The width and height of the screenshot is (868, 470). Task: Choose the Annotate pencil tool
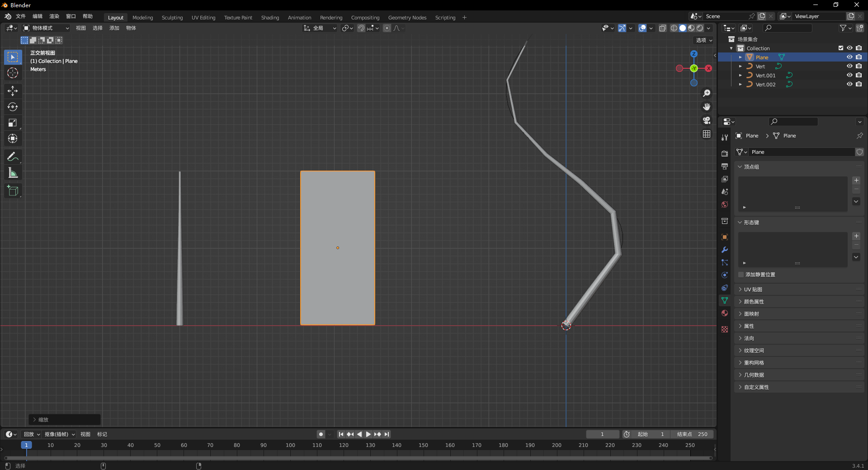[x=13, y=157]
